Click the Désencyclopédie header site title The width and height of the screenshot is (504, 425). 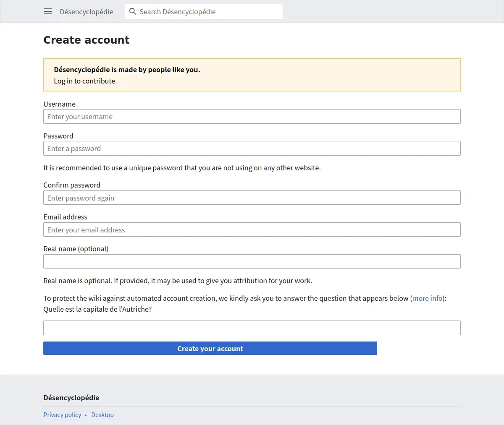pyautogui.click(x=86, y=12)
